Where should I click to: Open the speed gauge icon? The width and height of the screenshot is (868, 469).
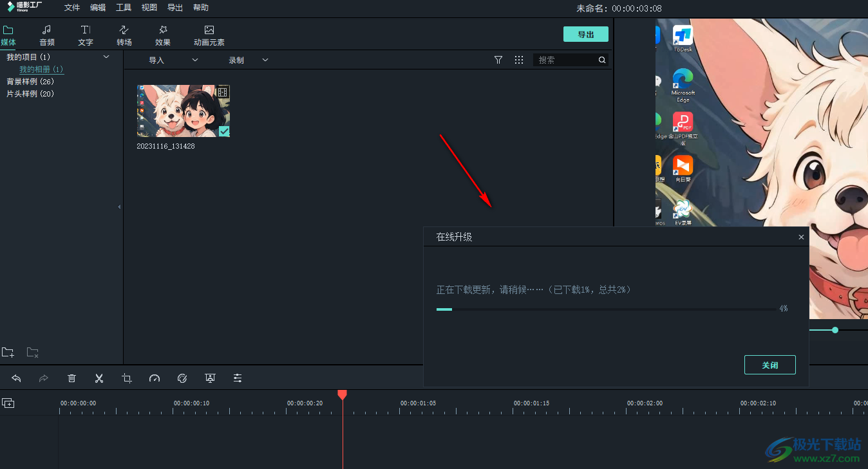pos(155,378)
